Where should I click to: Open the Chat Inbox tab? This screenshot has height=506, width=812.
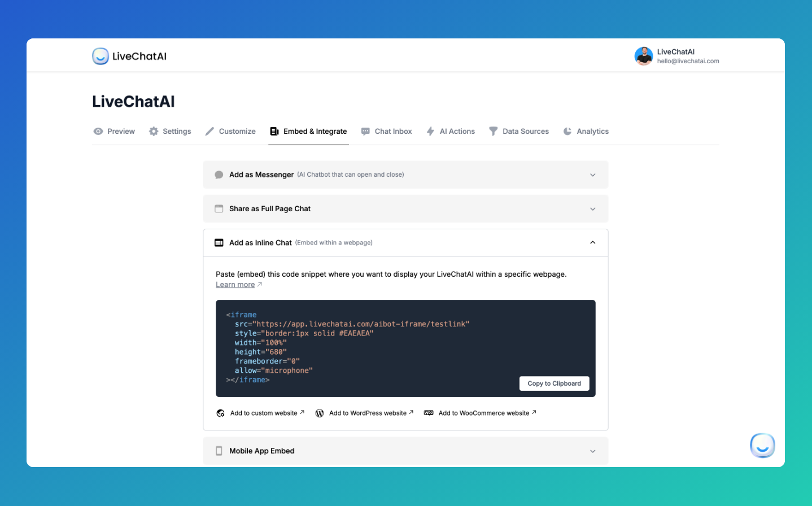(x=387, y=131)
